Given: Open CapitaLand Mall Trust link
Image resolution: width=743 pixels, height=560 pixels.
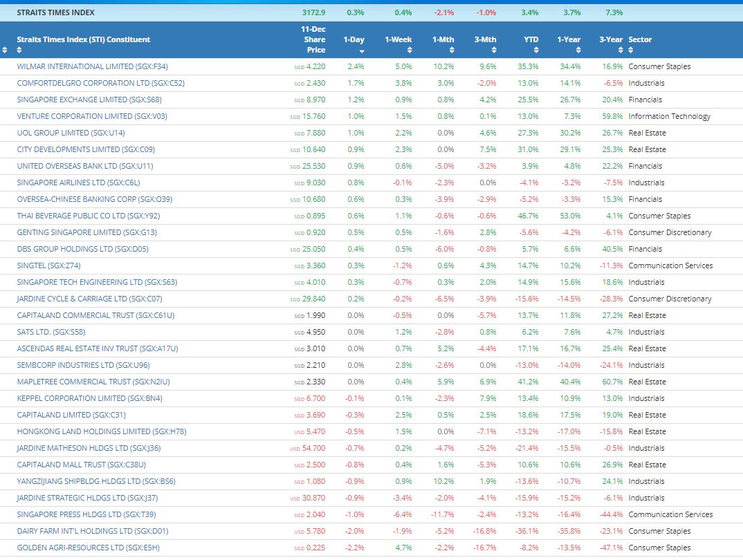Looking at the screenshot, I should coord(82,465).
